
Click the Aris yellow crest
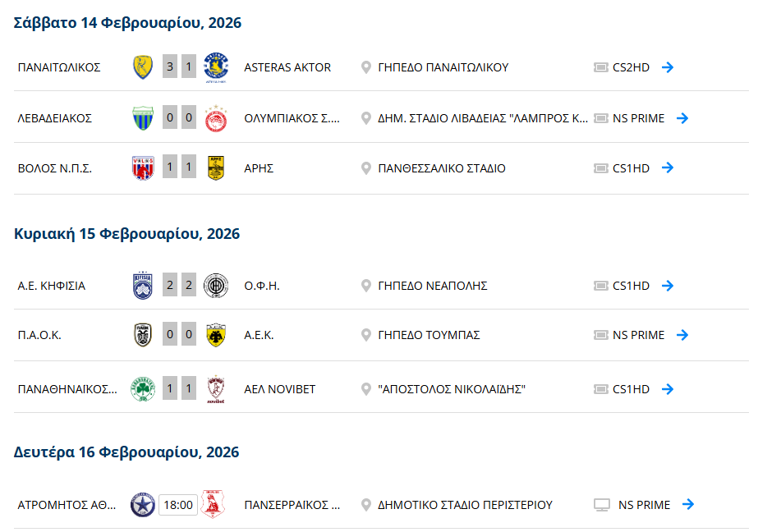(x=216, y=168)
